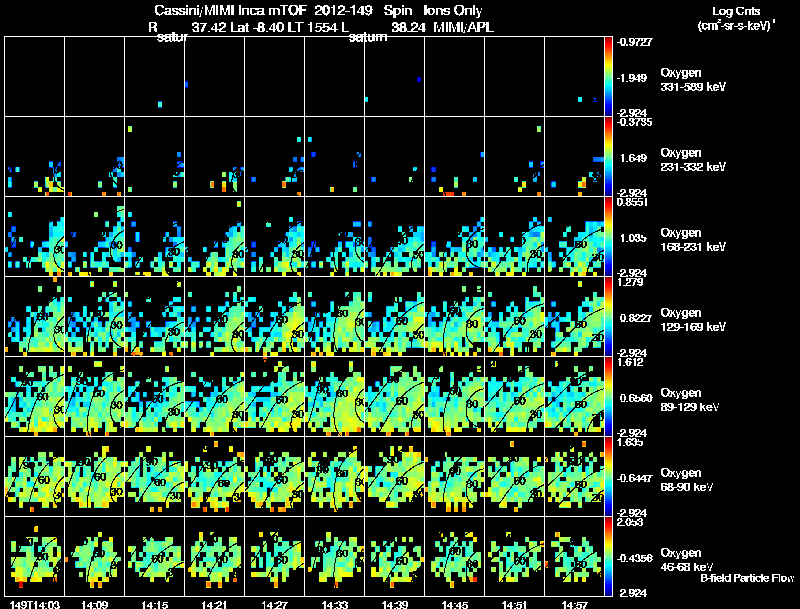Click the 149T14:03 time label
Image resolution: width=800 pixels, height=609 pixels.
point(35,604)
